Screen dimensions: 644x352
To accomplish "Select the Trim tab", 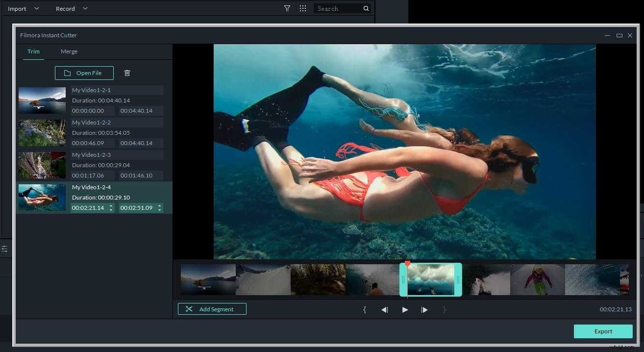I will click(33, 51).
